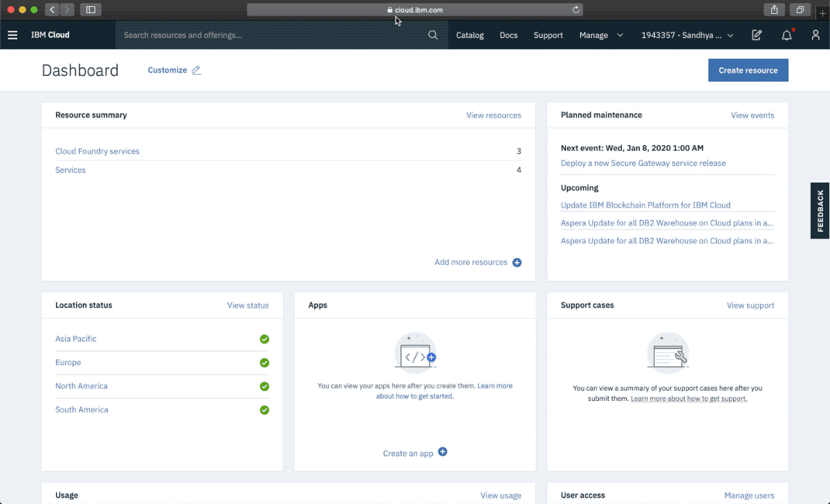Expand the 1943357 - Sandhya account switcher
Viewport: 830px width, 504px height.
click(x=688, y=35)
